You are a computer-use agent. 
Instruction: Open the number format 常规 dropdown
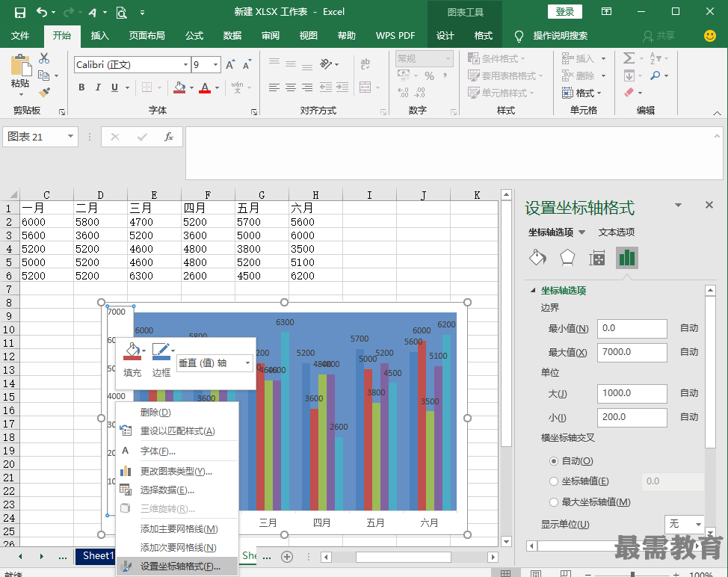point(448,58)
